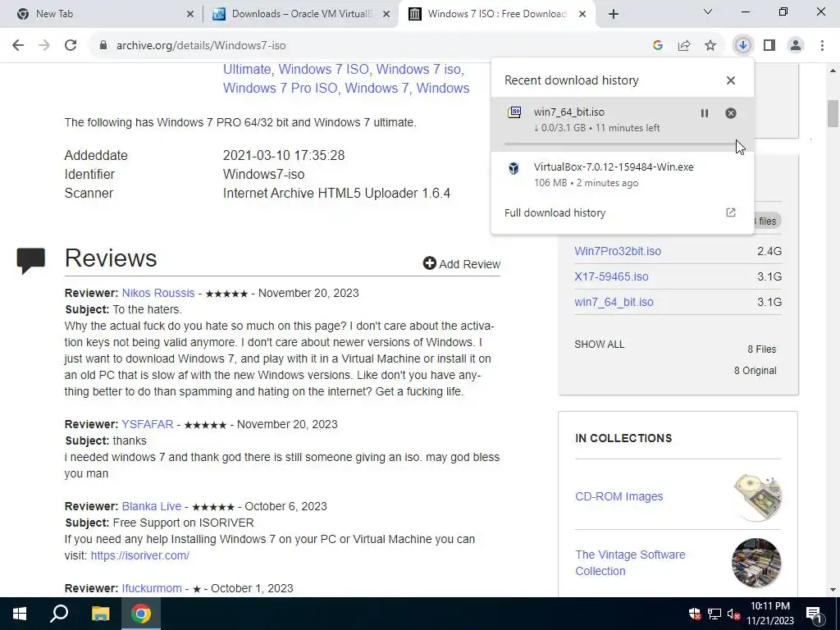
Task: Open File Explorer from the taskbar
Action: [x=100, y=614]
